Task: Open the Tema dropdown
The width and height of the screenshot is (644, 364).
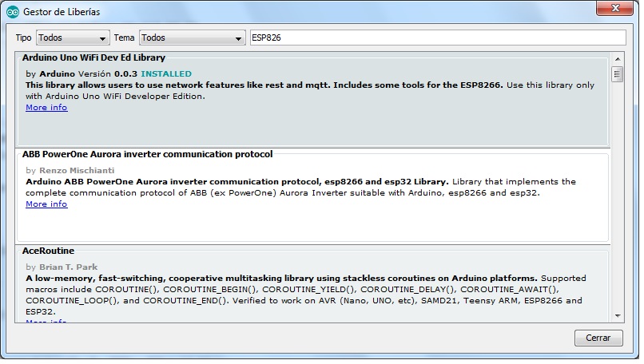Action: click(x=193, y=38)
